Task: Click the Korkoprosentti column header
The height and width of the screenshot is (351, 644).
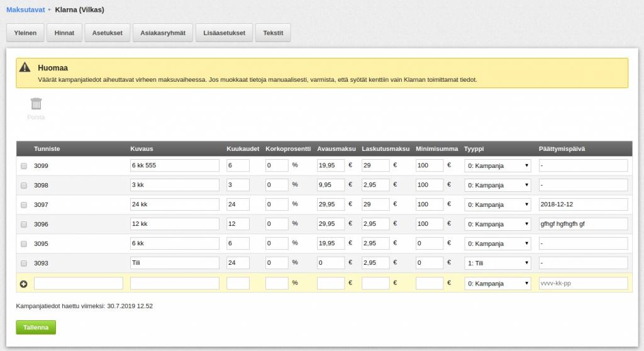Action: click(x=288, y=149)
